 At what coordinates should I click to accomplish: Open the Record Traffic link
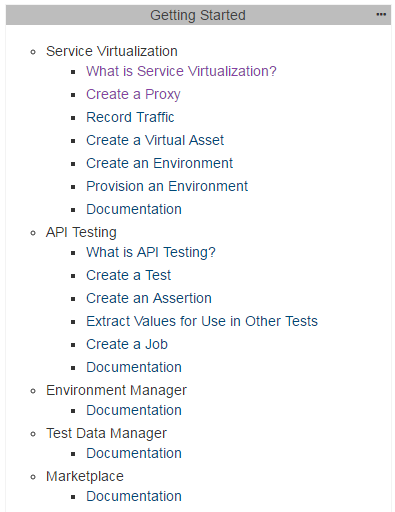coord(130,117)
